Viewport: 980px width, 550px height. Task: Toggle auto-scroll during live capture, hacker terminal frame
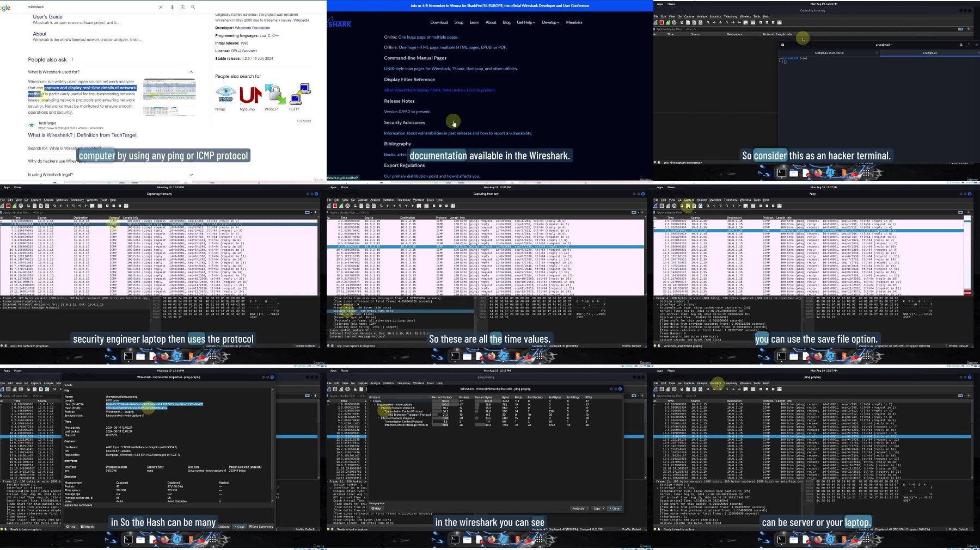pyautogui.click(x=745, y=22)
